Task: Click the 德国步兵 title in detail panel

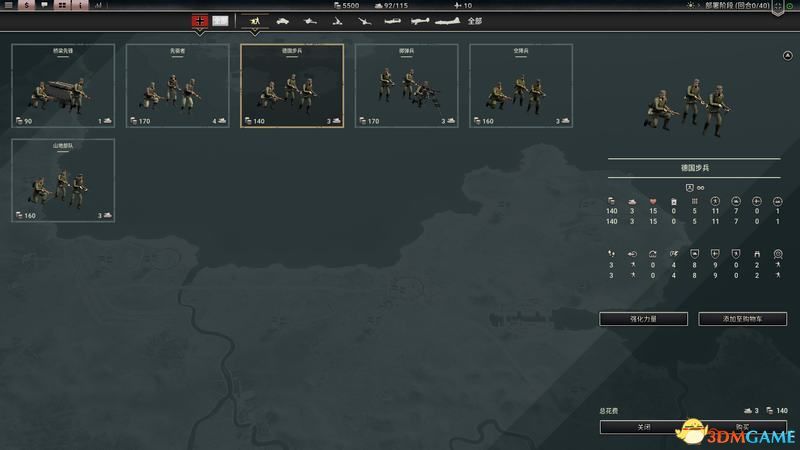Action: (694, 168)
